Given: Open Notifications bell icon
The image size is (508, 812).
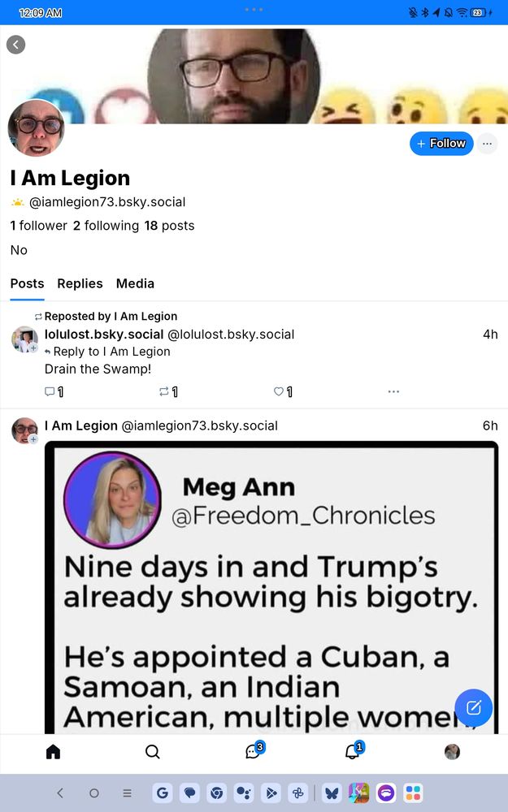Looking at the screenshot, I should (354, 750).
